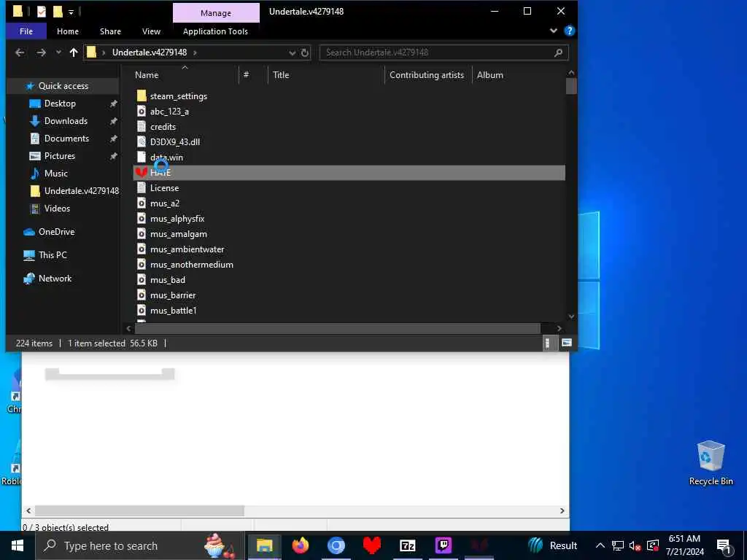The image size is (747, 560).
Task: Open Videos in navigation pane
Action: point(57,209)
